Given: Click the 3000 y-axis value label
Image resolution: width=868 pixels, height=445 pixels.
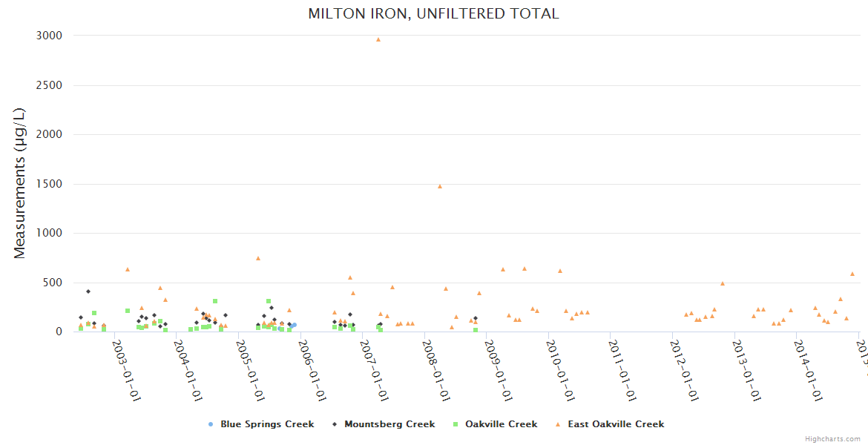Looking at the screenshot, I should tap(50, 36).
